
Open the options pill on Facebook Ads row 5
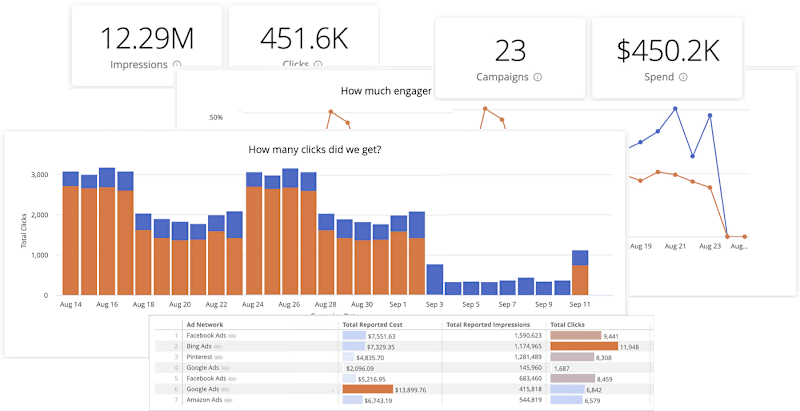233,379
